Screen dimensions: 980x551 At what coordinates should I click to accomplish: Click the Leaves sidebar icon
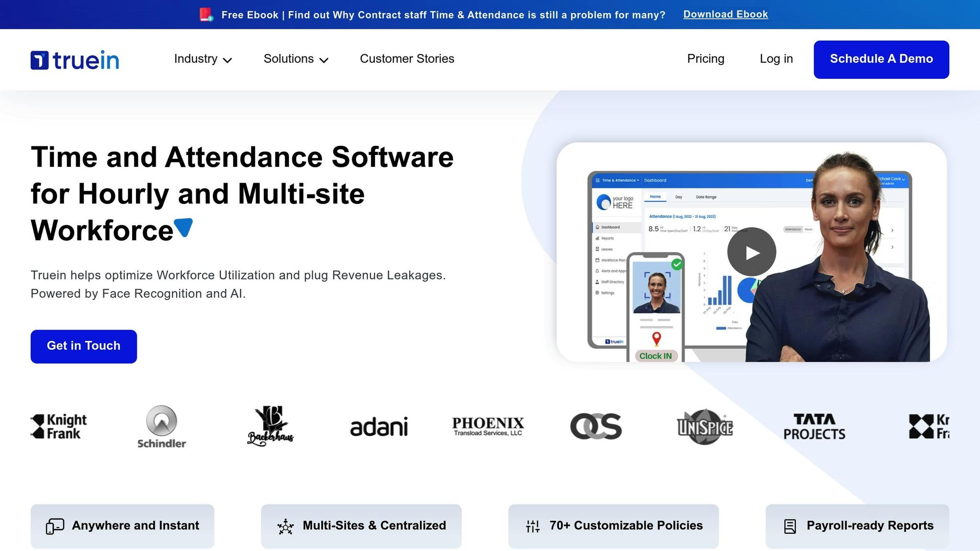coord(598,249)
